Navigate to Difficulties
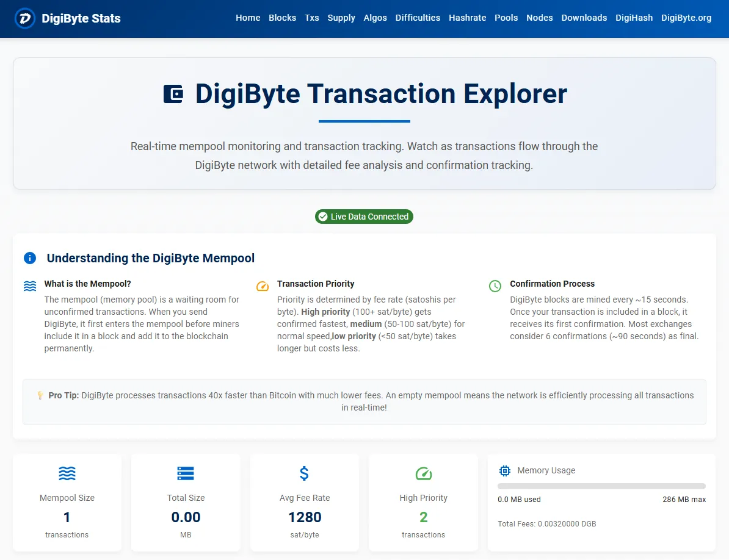 pos(418,18)
